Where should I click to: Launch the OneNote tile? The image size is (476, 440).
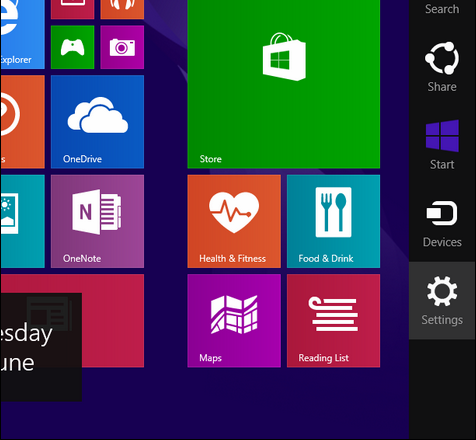pyautogui.click(x=97, y=221)
